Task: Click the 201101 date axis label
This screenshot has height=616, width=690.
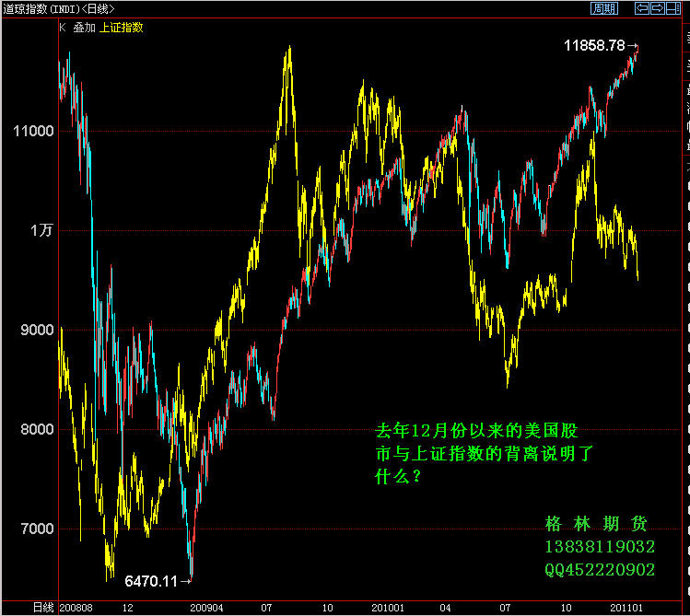Action: (x=626, y=608)
